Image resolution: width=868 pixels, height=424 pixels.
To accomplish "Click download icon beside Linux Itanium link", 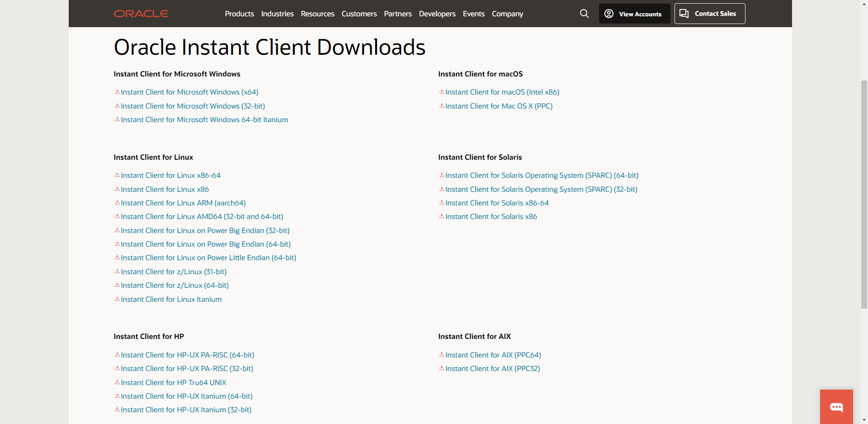I will 117,299.
